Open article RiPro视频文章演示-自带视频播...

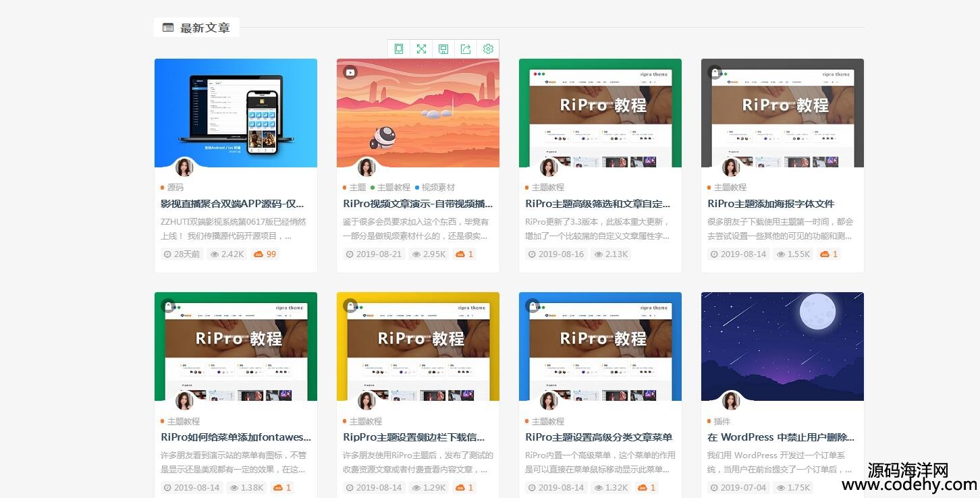tap(418, 204)
